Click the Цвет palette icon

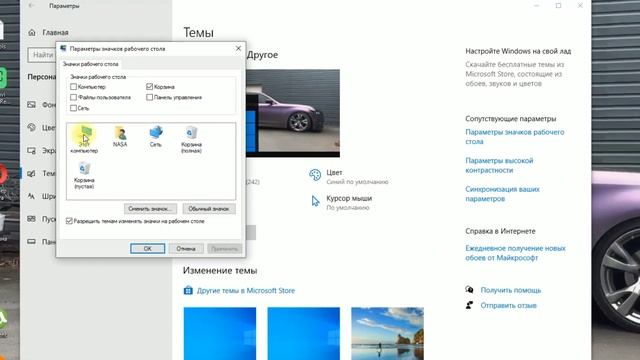(x=315, y=175)
